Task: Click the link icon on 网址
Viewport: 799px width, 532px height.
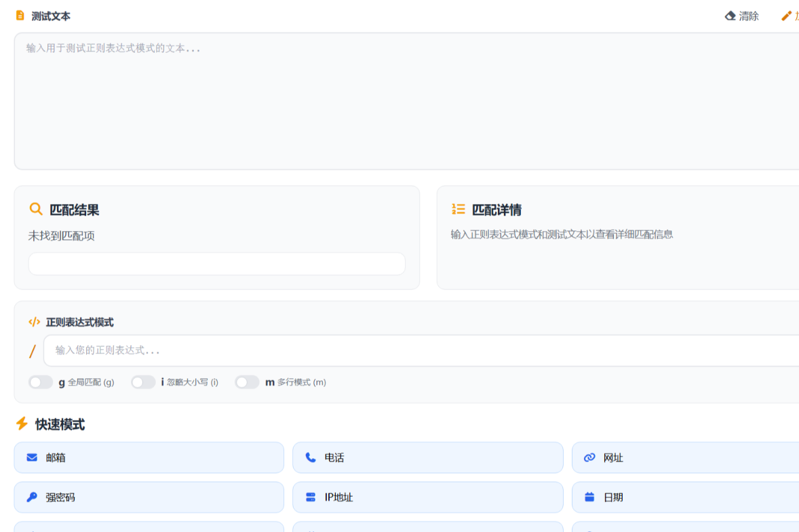Action: click(x=589, y=457)
